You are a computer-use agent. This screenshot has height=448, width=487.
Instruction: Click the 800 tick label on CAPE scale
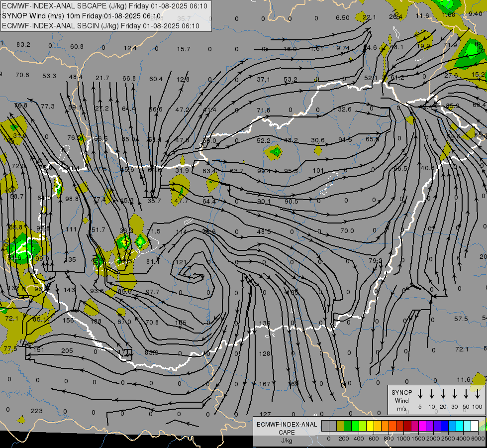389,439
